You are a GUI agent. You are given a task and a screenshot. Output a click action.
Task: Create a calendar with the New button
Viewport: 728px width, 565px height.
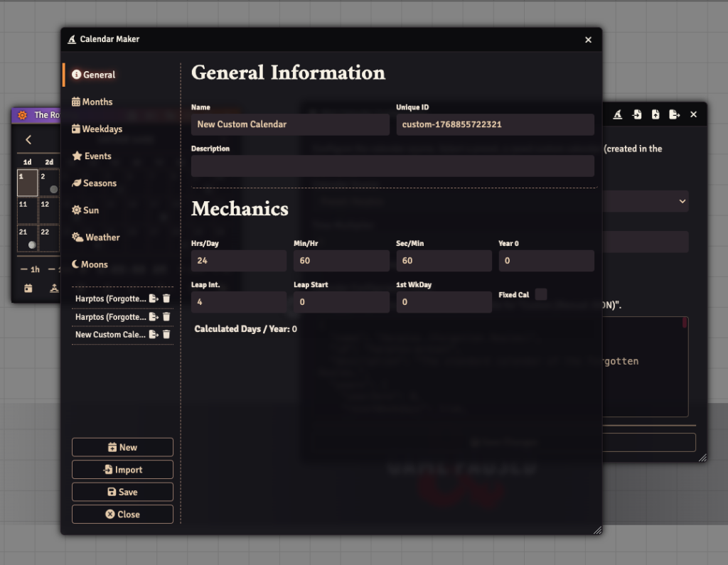coord(122,447)
